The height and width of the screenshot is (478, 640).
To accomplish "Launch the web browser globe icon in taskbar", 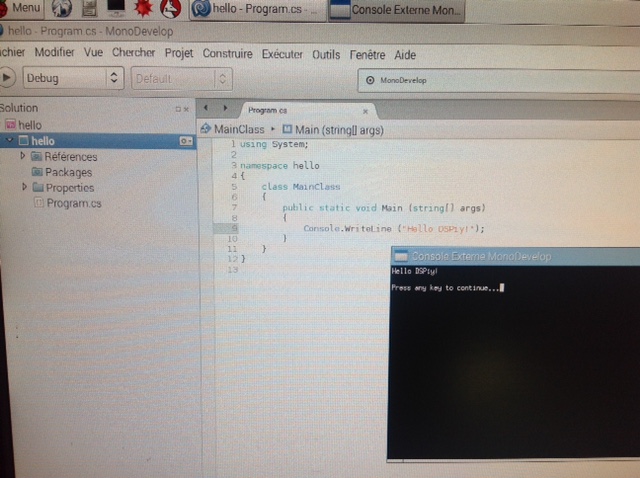I will 62,10.
